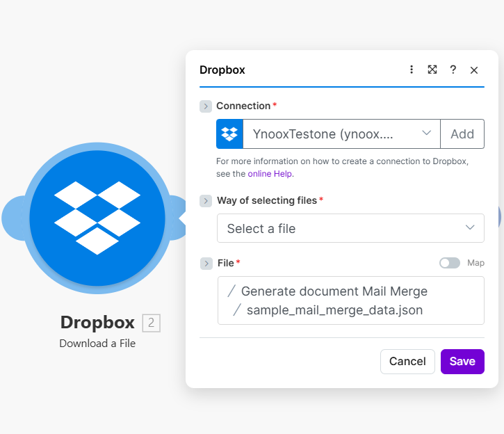Screen dimensions: 504x434
Task: Close the Dropbox settings dialog
Action: tap(474, 70)
